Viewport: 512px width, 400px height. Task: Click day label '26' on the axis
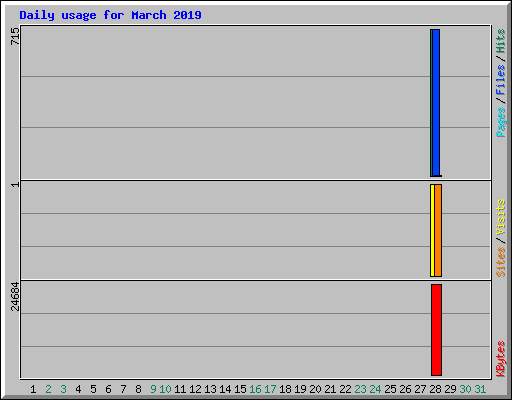coord(405,389)
